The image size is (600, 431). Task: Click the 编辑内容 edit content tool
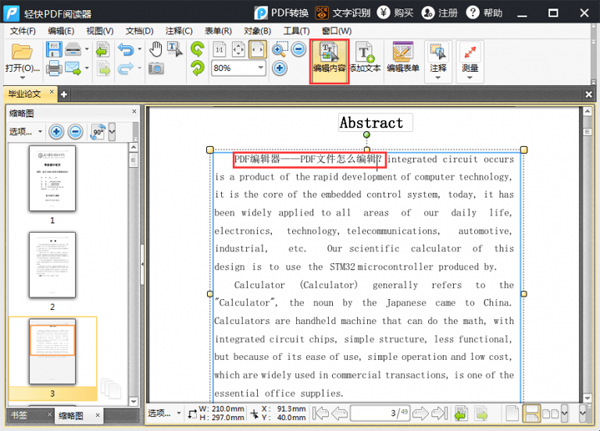click(329, 60)
